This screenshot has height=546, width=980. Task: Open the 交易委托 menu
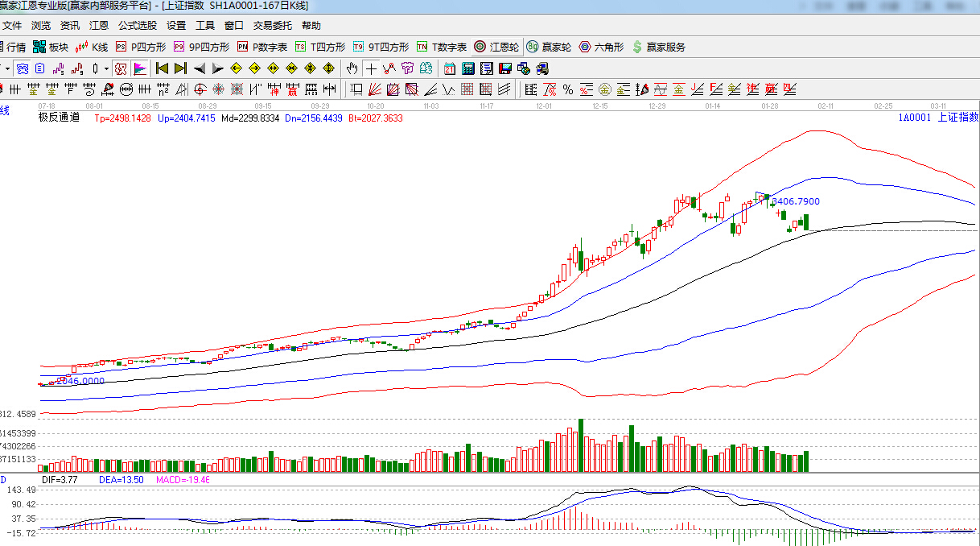tap(273, 26)
